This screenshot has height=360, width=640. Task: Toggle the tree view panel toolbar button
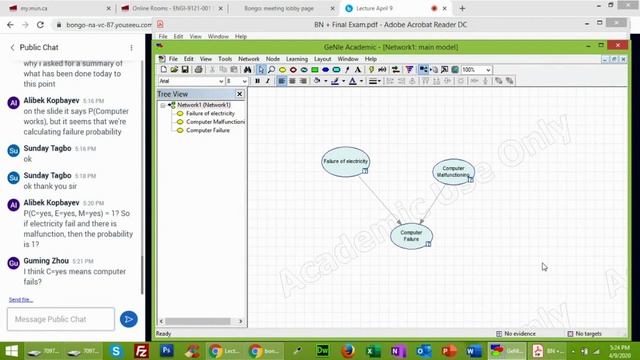point(423,70)
